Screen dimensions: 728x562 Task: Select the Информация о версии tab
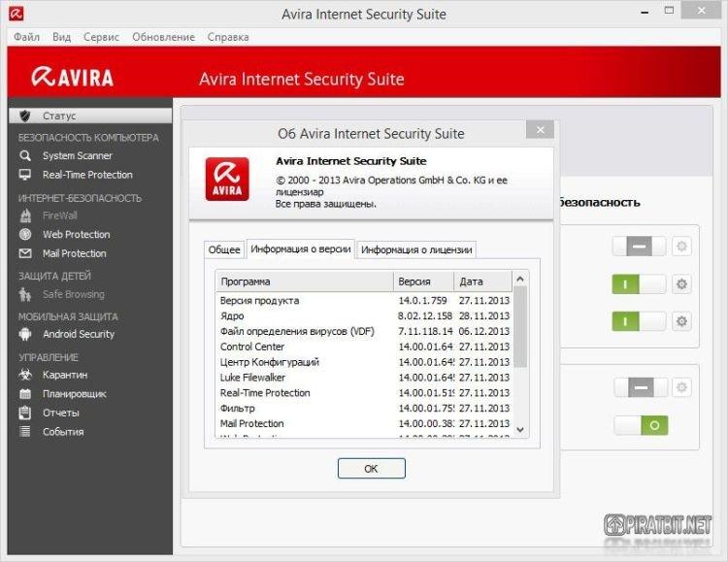[300, 248]
